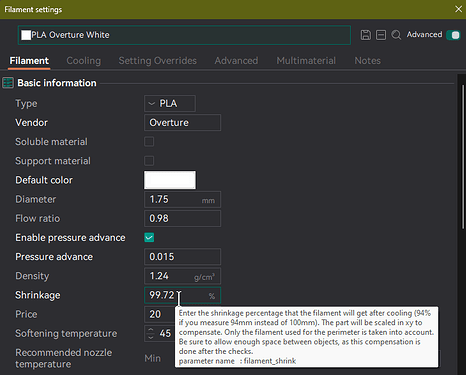Click the Shrinkage field showing 99.72

tap(182, 295)
